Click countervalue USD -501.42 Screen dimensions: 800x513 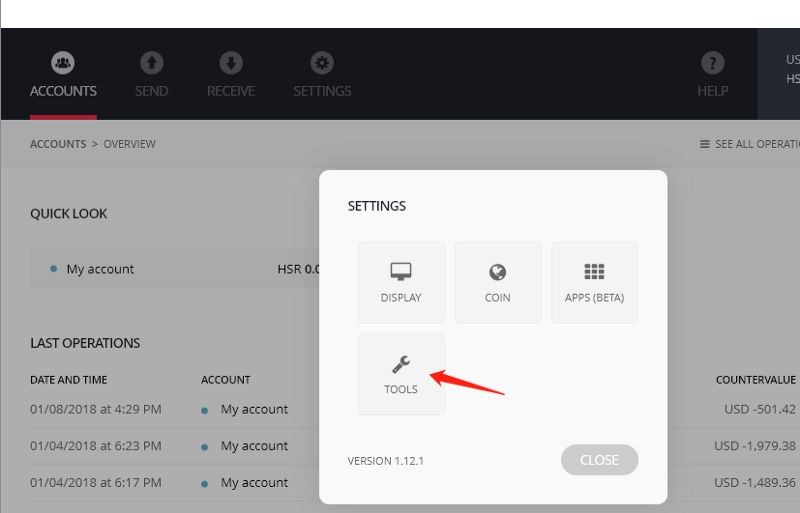click(x=760, y=409)
